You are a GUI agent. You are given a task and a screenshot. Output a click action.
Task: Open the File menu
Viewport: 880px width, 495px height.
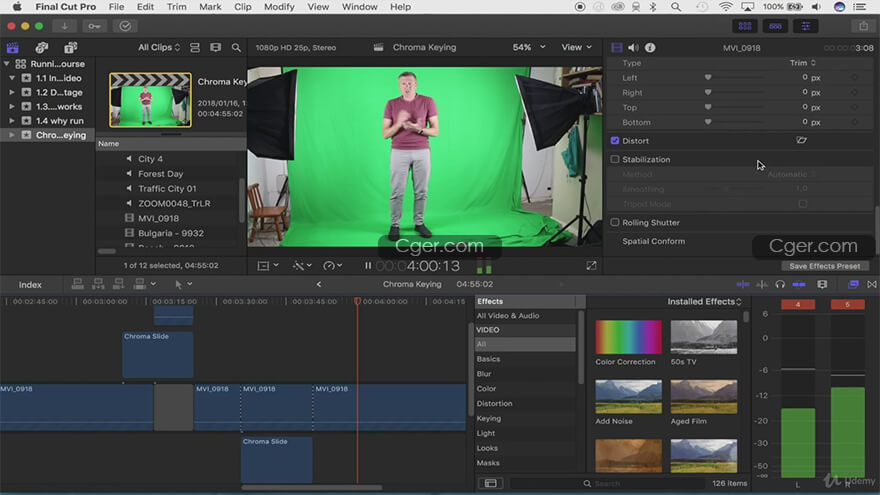116,7
